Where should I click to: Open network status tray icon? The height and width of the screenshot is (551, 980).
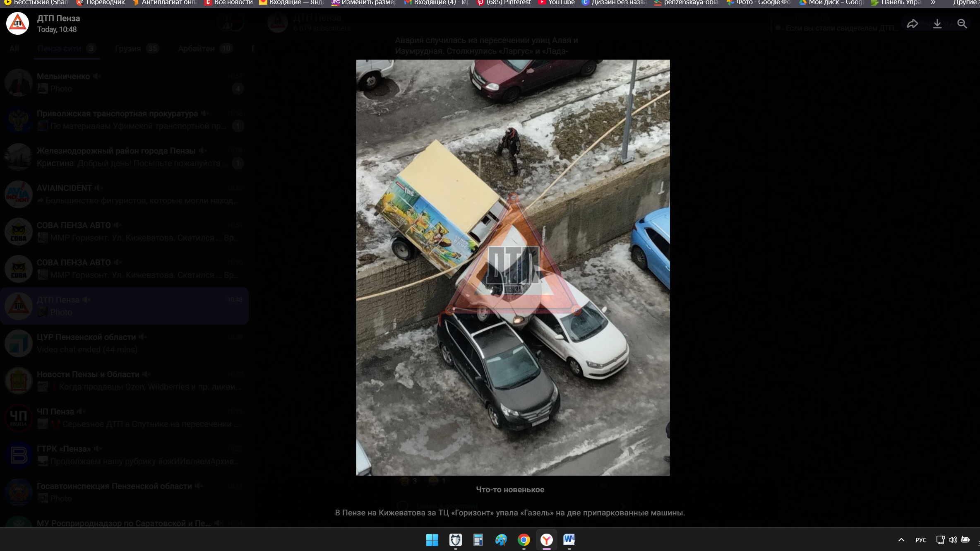(x=940, y=540)
